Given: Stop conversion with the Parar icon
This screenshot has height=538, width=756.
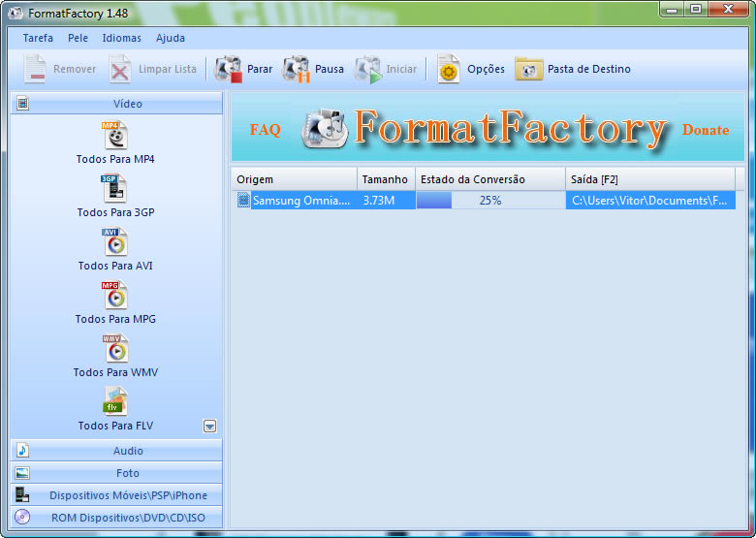Looking at the screenshot, I should click(x=228, y=69).
